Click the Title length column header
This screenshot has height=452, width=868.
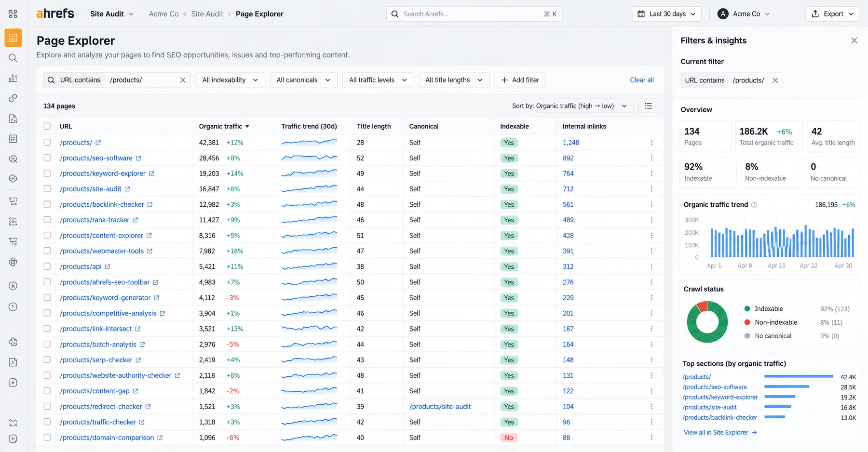[374, 126]
